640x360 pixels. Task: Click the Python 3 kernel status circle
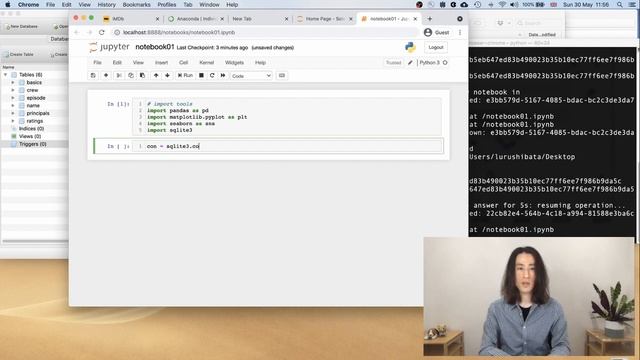(x=445, y=62)
